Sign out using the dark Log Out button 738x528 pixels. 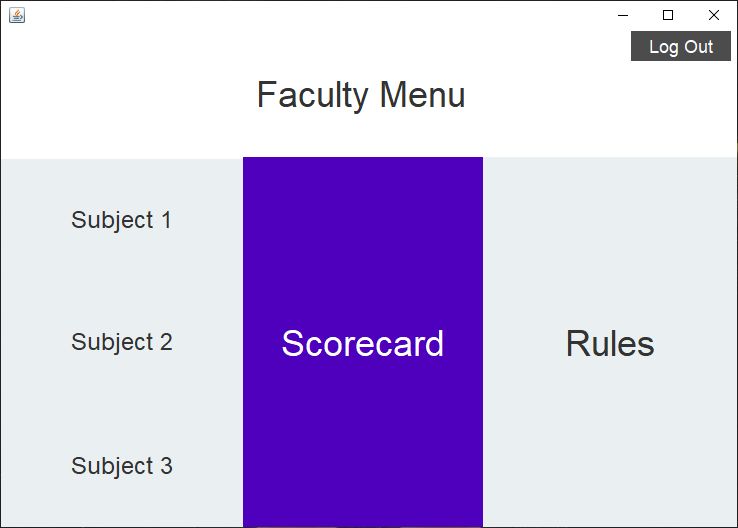(681, 46)
